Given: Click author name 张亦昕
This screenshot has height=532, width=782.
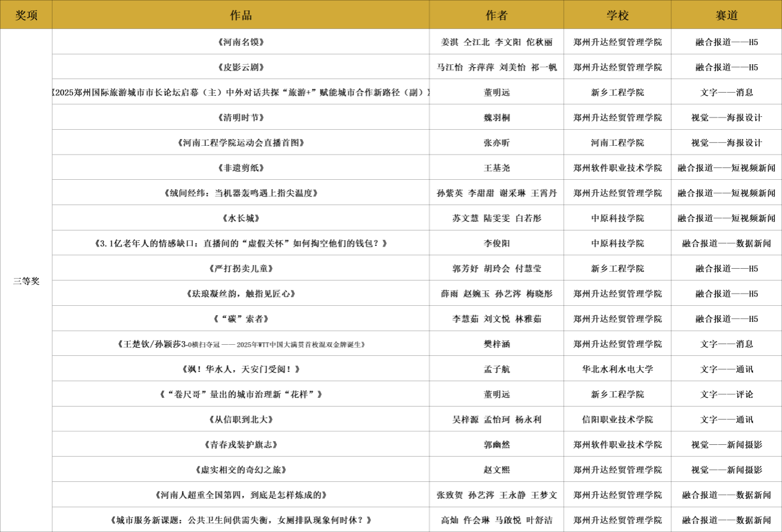Looking at the screenshot, I should 496,143.
